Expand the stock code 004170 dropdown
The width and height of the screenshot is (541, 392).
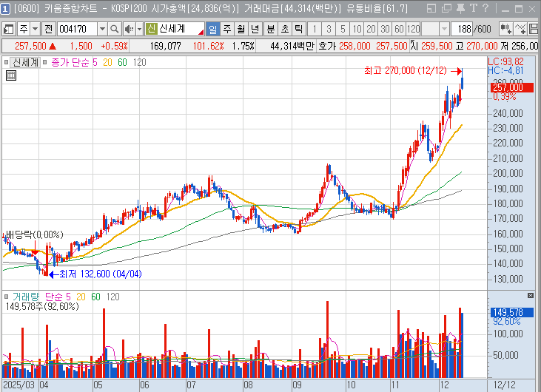click(x=101, y=29)
